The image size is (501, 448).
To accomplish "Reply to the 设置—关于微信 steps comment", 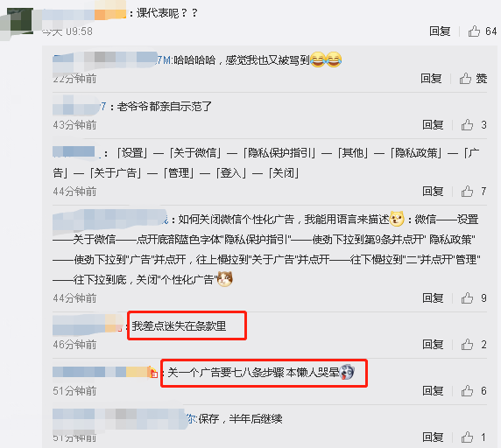I will coord(433,191).
